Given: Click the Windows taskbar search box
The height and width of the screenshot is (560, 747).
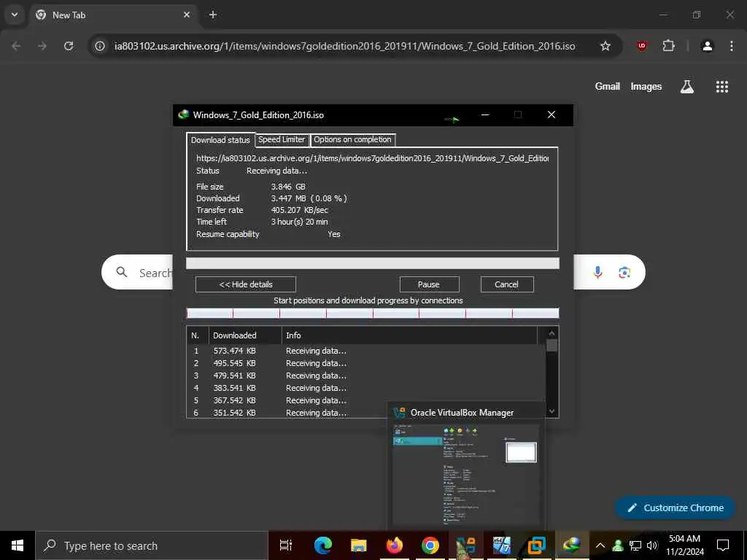Looking at the screenshot, I should (152, 545).
